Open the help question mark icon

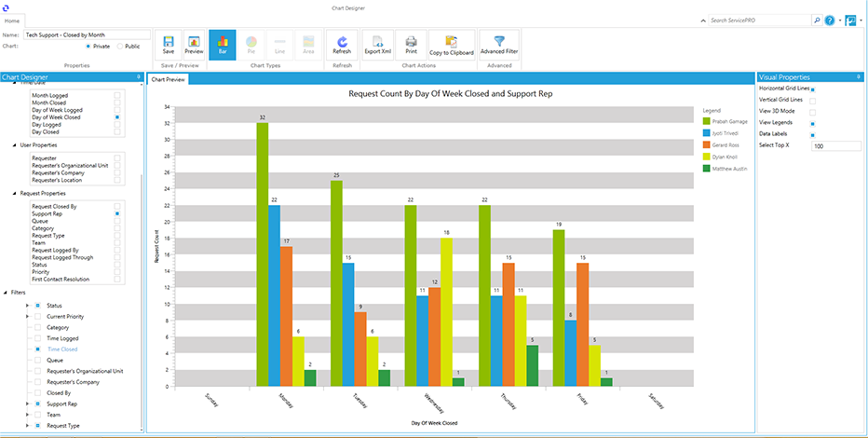(829, 20)
